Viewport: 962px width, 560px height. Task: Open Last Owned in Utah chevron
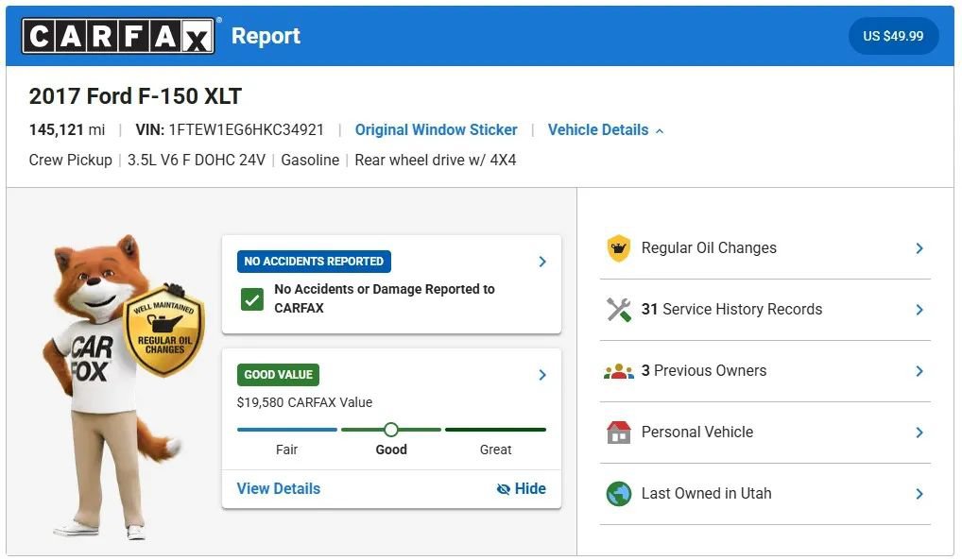pyautogui.click(x=919, y=494)
